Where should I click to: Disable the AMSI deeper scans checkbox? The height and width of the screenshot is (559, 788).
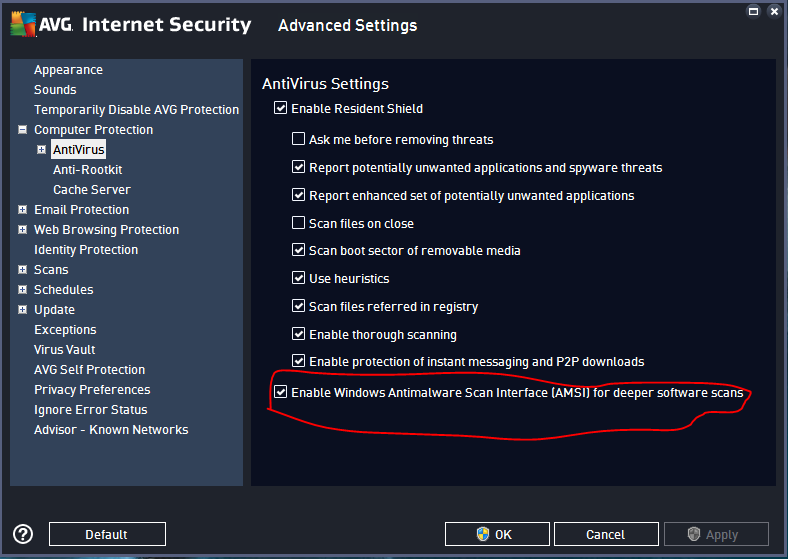point(280,393)
